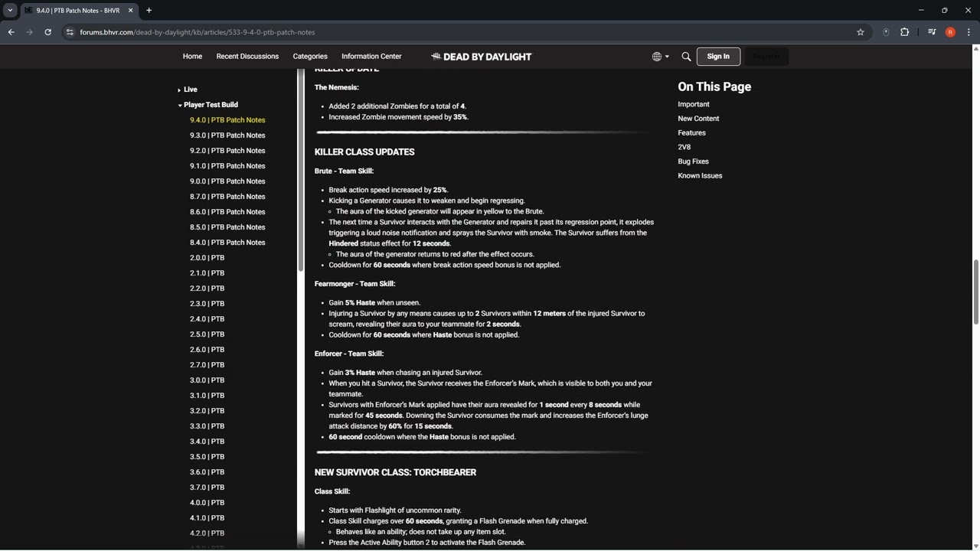Screen dimensions: 980x551
Task: Open the Chrome profile avatar
Action: (x=950, y=32)
